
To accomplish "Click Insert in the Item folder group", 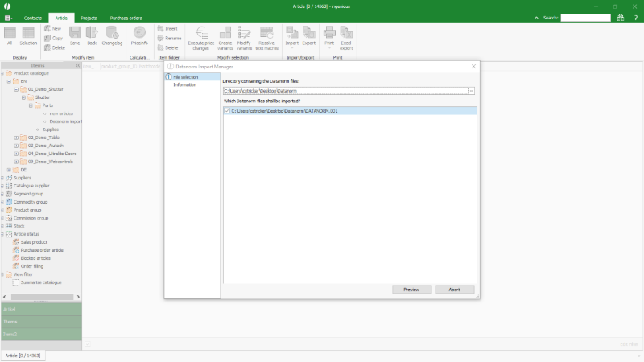I will [x=167, y=28].
